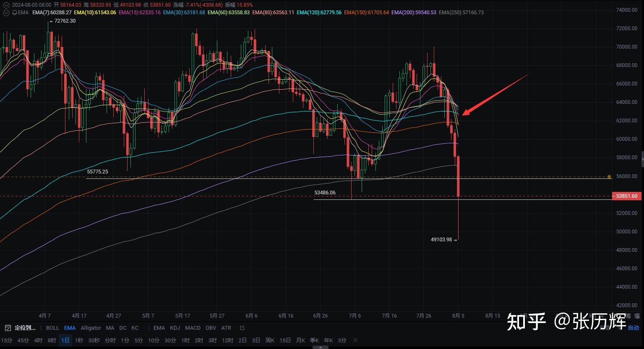Click the purple EMA(200) legend value
The image size is (644, 349).
[414, 13]
